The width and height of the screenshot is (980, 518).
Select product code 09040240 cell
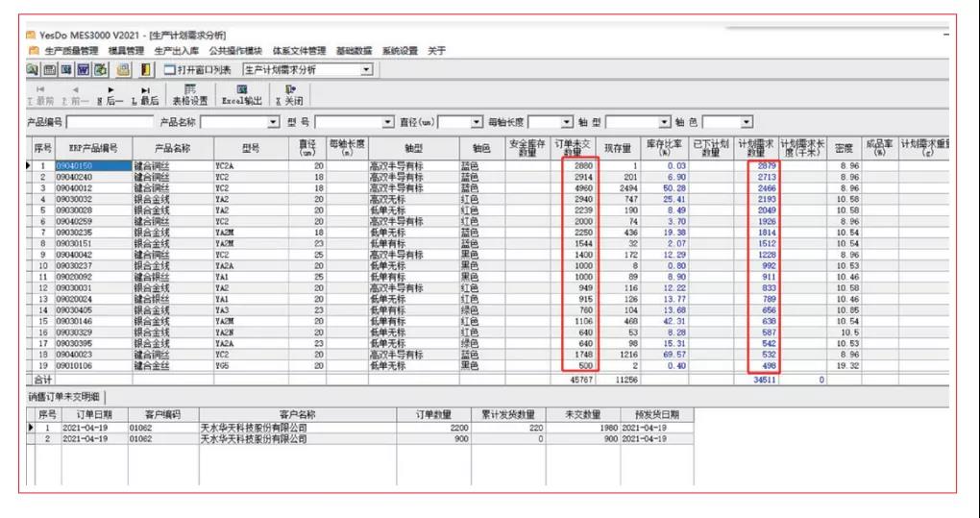(x=94, y=178)
